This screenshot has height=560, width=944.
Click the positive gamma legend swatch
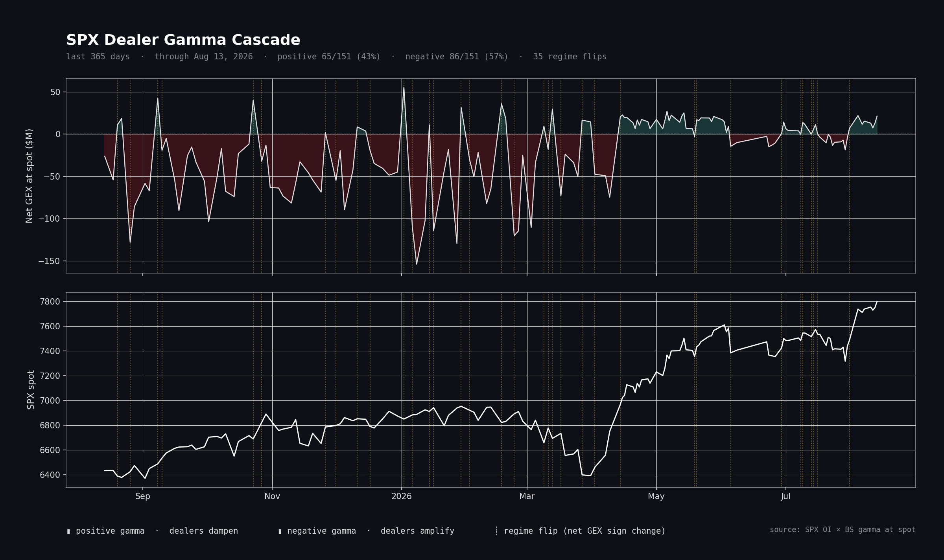point(68,532)
